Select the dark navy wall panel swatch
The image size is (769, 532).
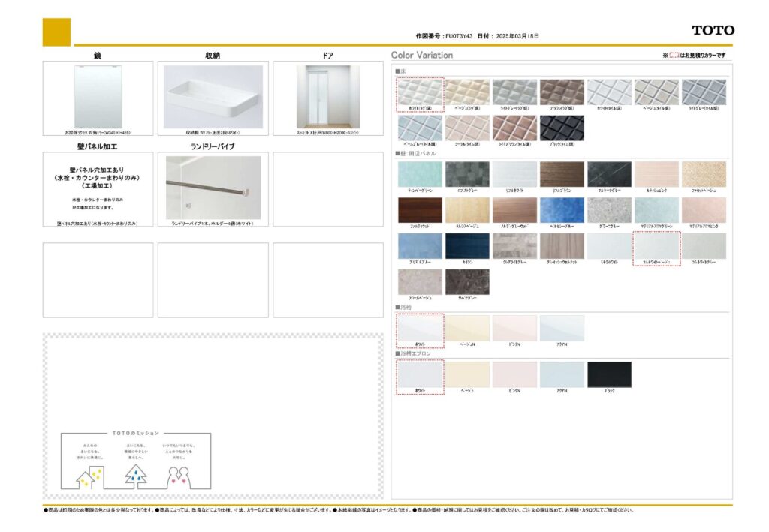tap(467, 245)
